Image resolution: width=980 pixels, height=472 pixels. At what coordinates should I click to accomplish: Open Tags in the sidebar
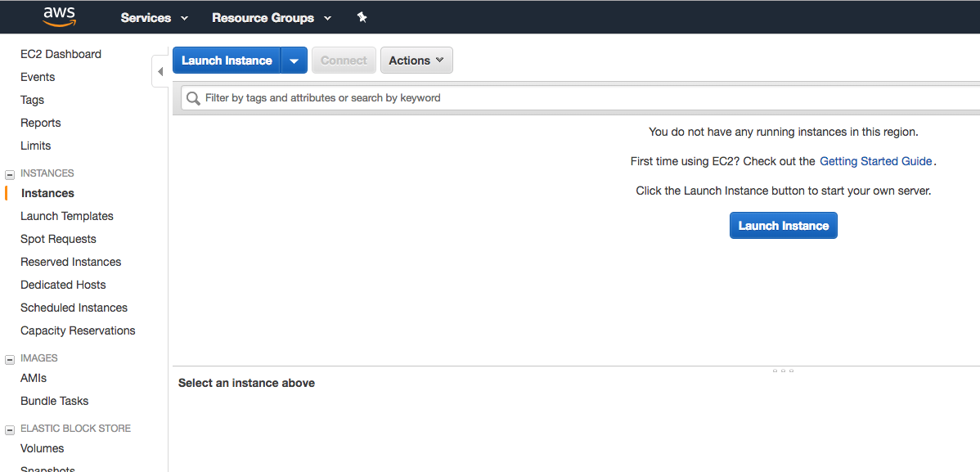tap(32, 100)
